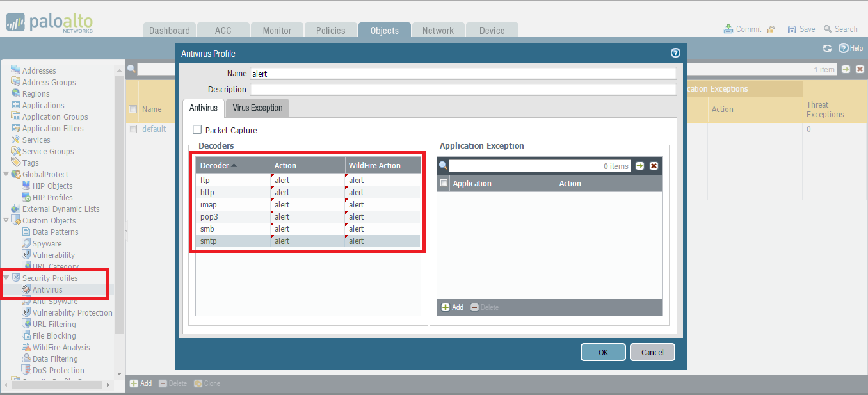Screen dimensions: 868x395
Task: Click the Application Exception search field
Action: (540, 166)
